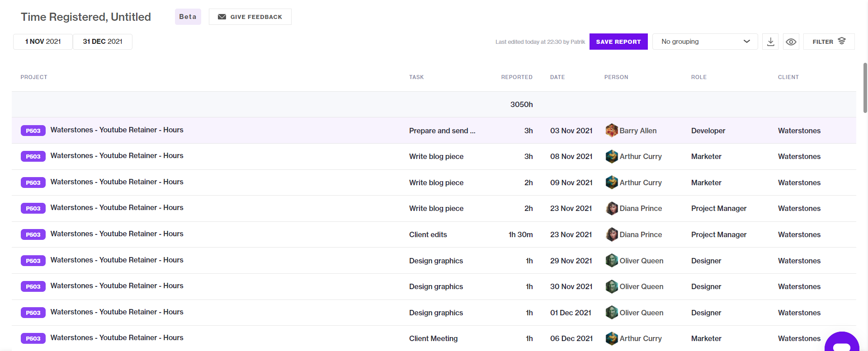Click Arthur Curry's avatar on 06 Dec row
The image size is (868, 351).
tap(612, 338)
